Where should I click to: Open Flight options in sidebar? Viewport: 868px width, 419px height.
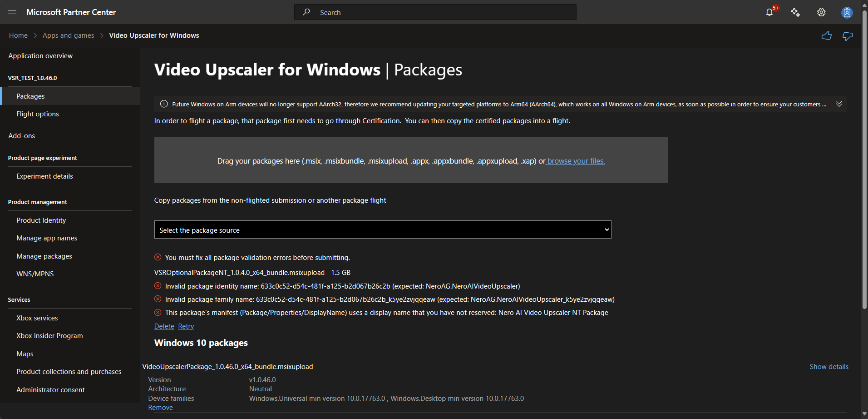(38, 114)
